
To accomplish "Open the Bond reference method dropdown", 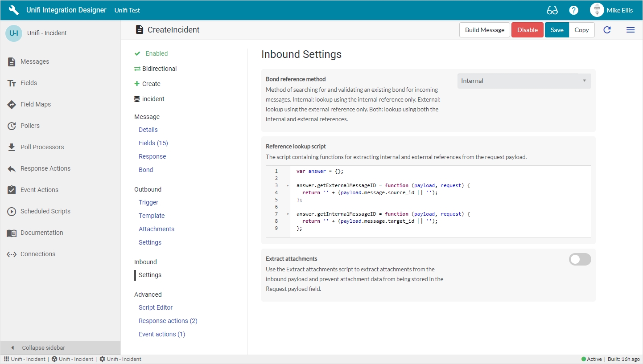I will pos(524,81).
